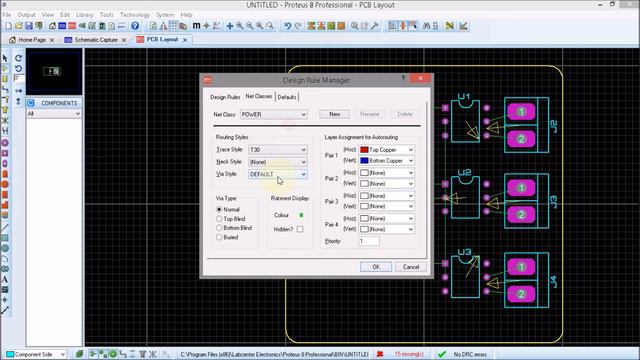Click the Save Project disk icon
This screenshot has height=360, width=640.
pos(29,26)
